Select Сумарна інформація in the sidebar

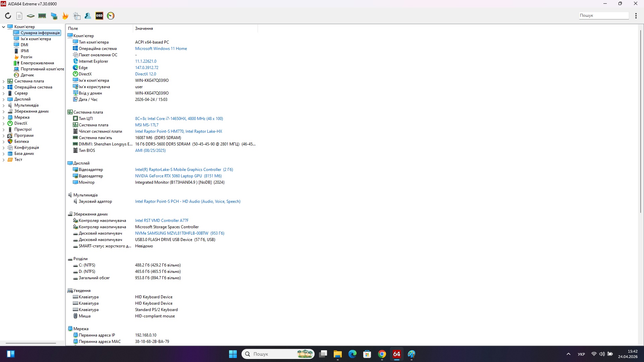pyautogui.click(x=37, y=33)
